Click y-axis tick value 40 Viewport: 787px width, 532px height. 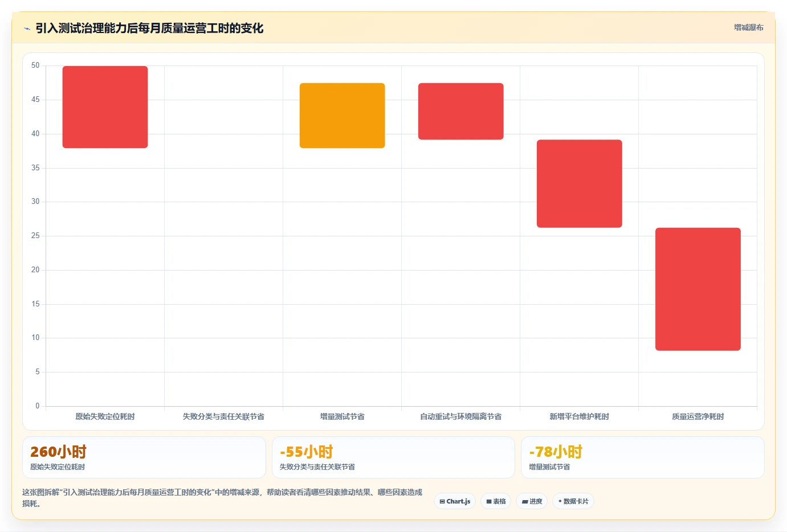pos(35,134)
